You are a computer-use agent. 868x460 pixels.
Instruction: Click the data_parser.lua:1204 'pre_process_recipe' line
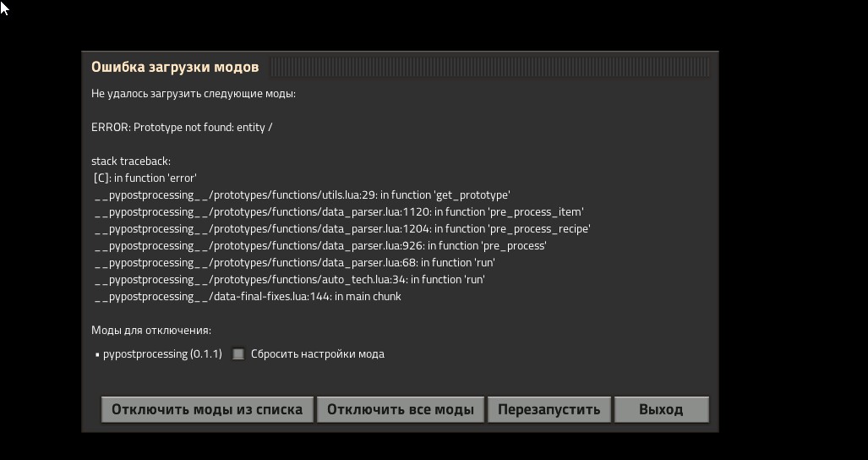click(342, 228)
